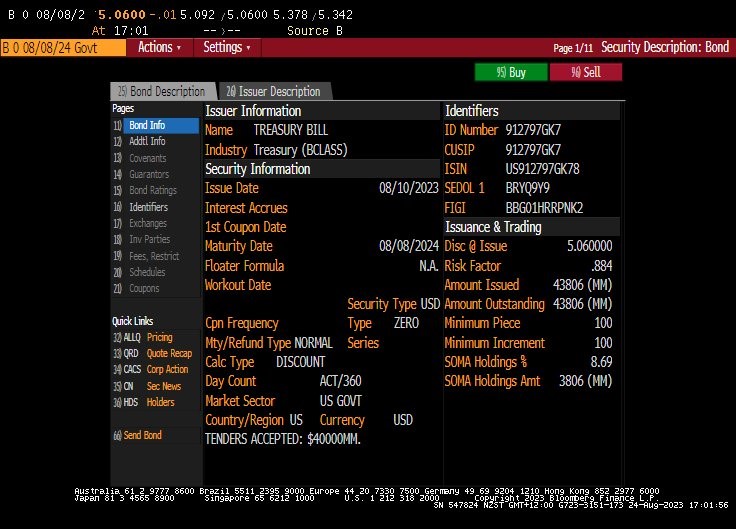The height and width of the screenshot is (529, 736).
Task: Click the Day Count ACT/360 value
Action: 340,381
